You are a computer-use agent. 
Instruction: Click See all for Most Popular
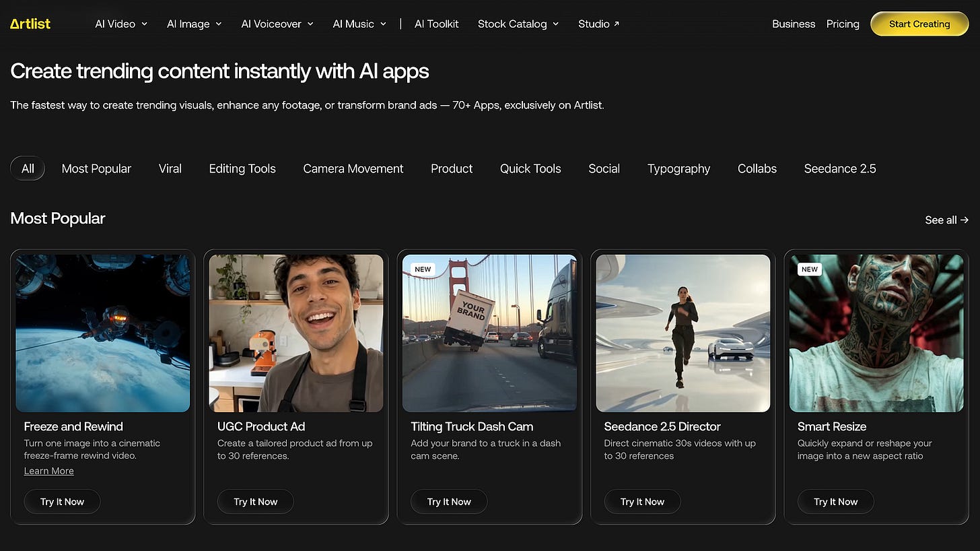click(x=947, y=220)
